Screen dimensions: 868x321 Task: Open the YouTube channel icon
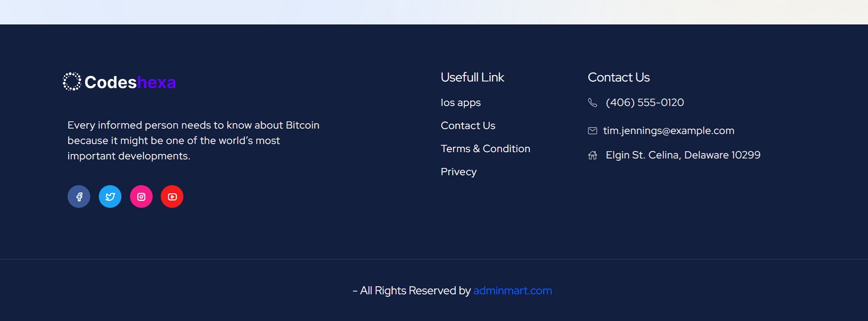click(x=172, y=197)
